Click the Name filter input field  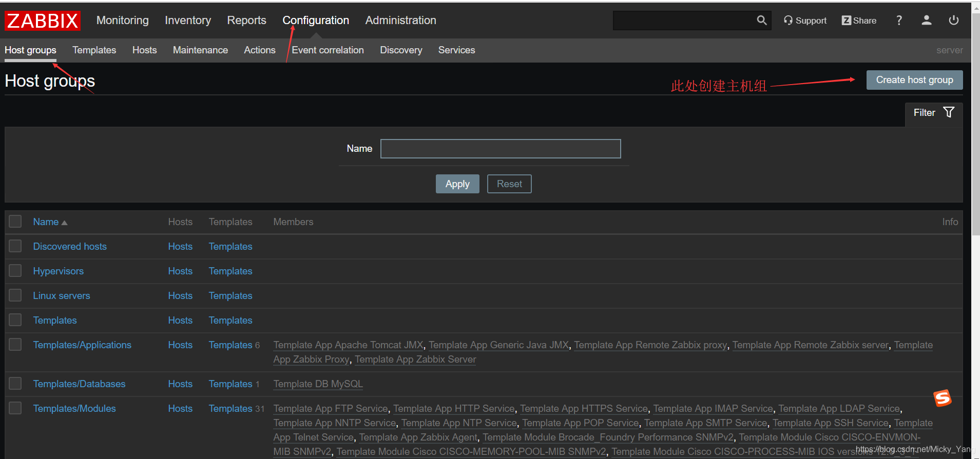[501, 149]
